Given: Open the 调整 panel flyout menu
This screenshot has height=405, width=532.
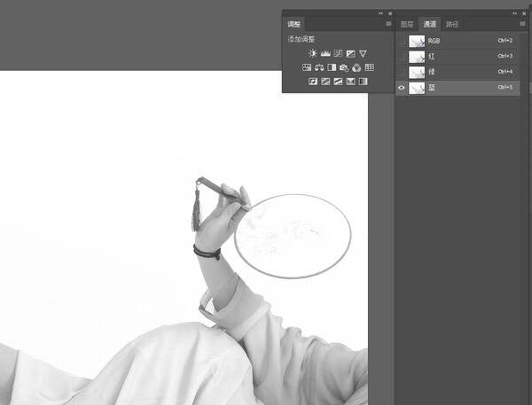Looking at the screenshot, I should [x=388, y=24].
